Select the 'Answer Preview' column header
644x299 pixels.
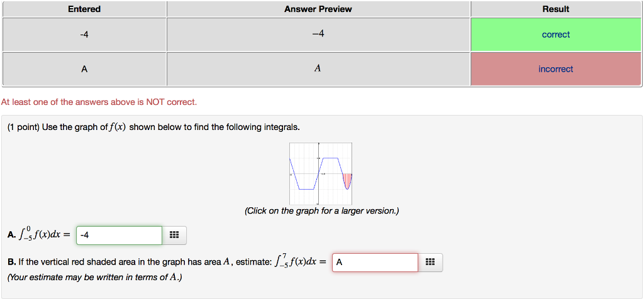[x=318, y=9]
